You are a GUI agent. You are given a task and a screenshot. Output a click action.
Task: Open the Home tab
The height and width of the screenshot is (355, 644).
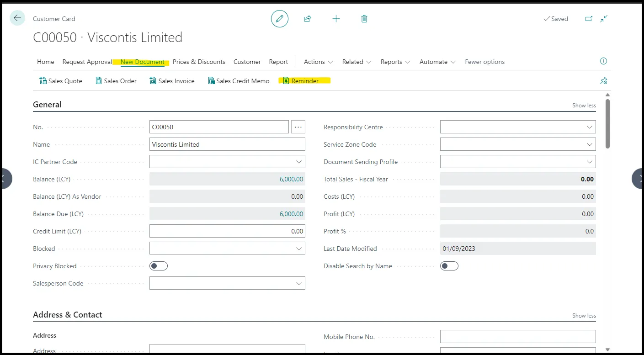coord(46,62)
